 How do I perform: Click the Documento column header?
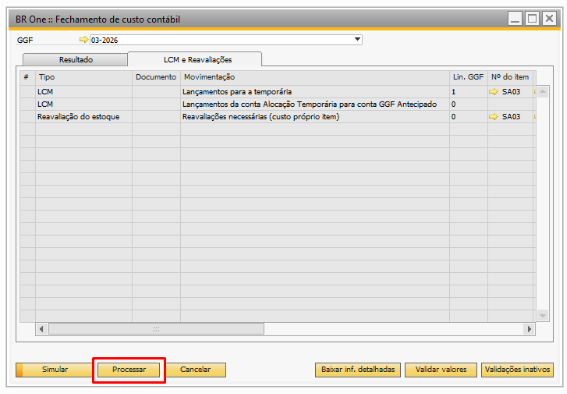click(156, 77)
